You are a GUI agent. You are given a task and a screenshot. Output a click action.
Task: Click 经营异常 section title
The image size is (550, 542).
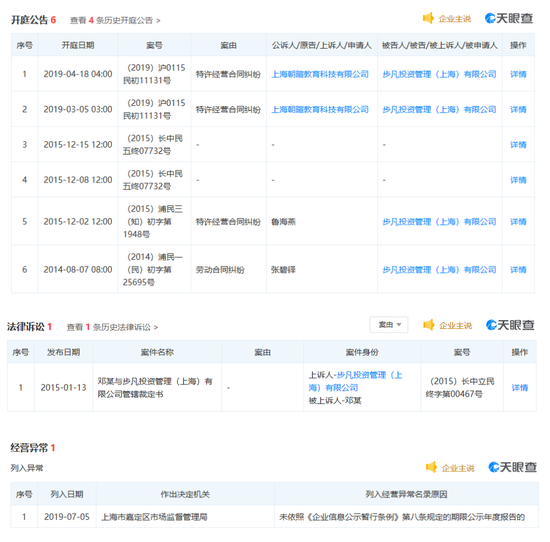[29, 448]
